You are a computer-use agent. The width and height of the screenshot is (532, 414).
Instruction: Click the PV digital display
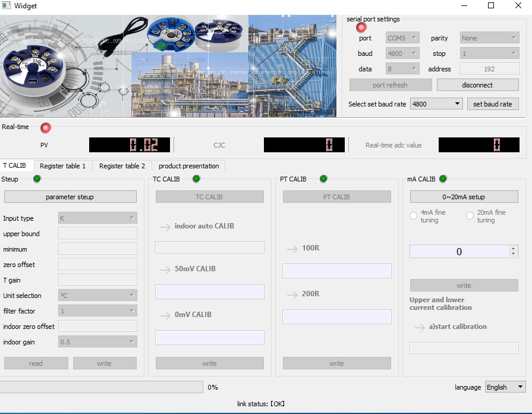point(129,145)
